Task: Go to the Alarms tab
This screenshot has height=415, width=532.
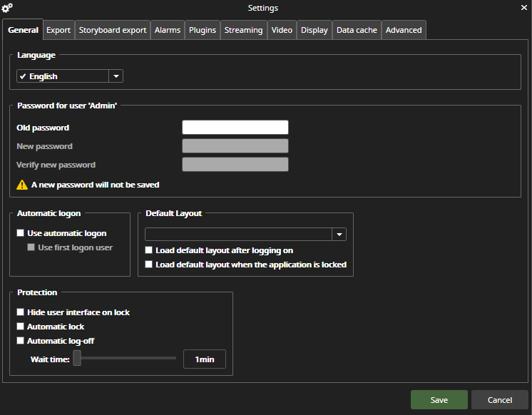Action: (168, 30)
